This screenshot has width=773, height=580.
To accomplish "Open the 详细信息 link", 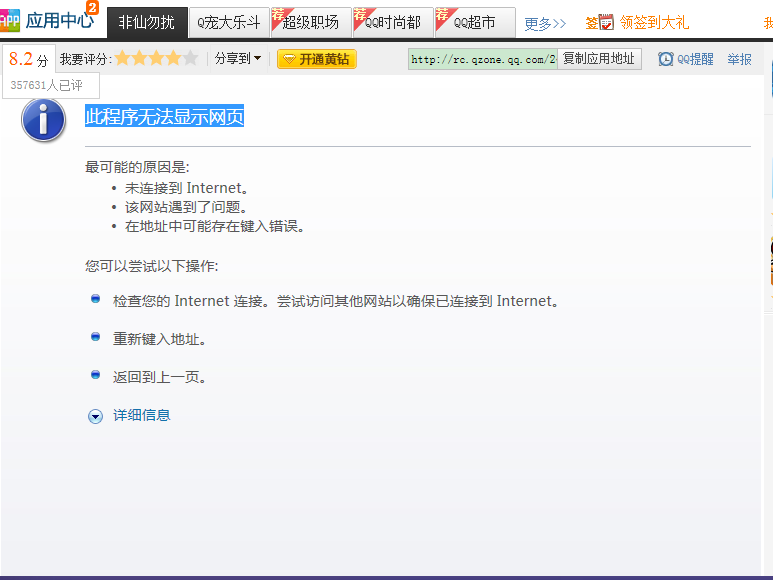I will tap(142, 415).
